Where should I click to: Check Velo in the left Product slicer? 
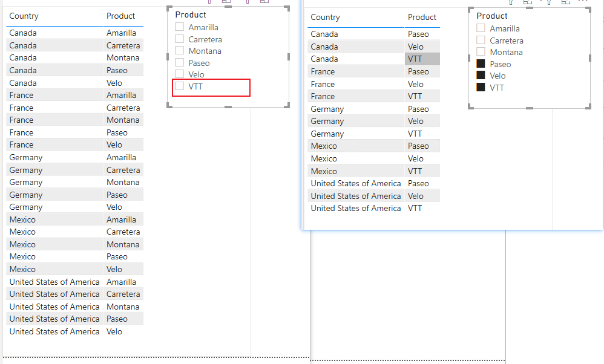(x=180, y=74)
